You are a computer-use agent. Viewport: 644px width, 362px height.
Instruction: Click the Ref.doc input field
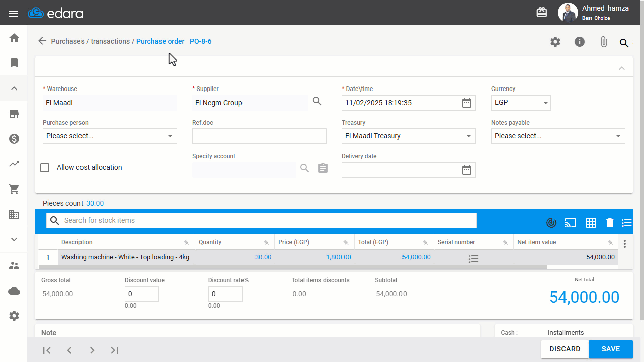click(259, 136)
